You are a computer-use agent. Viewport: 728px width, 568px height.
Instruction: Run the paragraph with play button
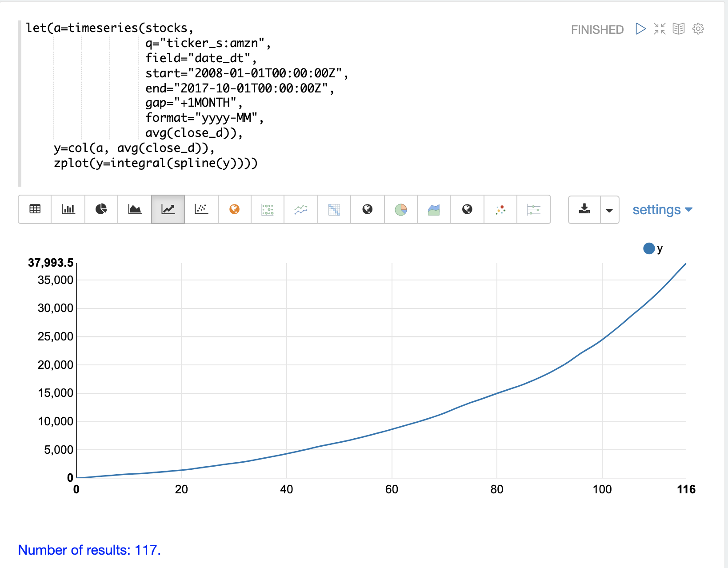click(x=640, y=29)
